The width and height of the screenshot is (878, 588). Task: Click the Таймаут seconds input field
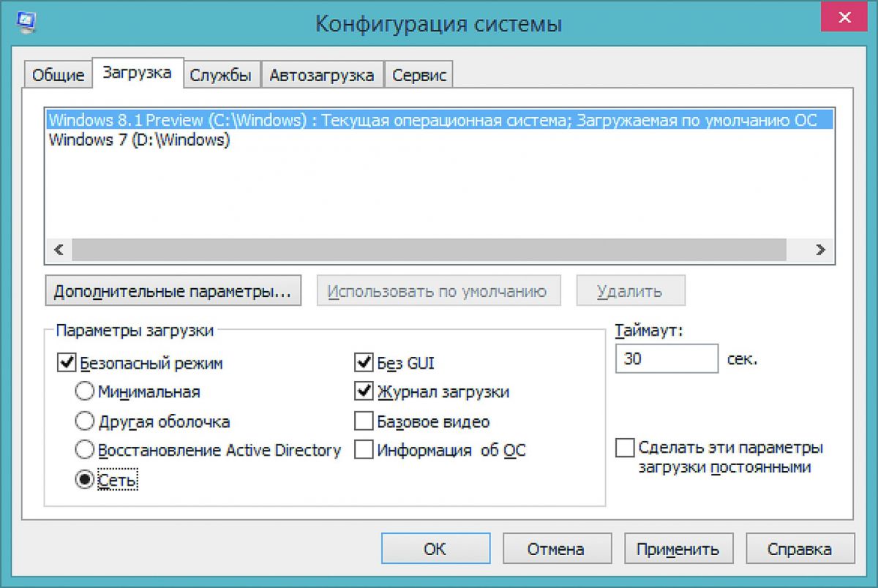click(667, 359)
